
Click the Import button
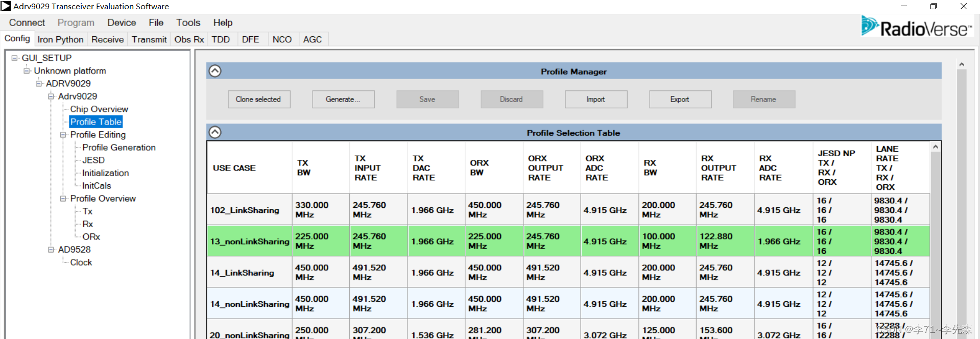coord(596,100)
